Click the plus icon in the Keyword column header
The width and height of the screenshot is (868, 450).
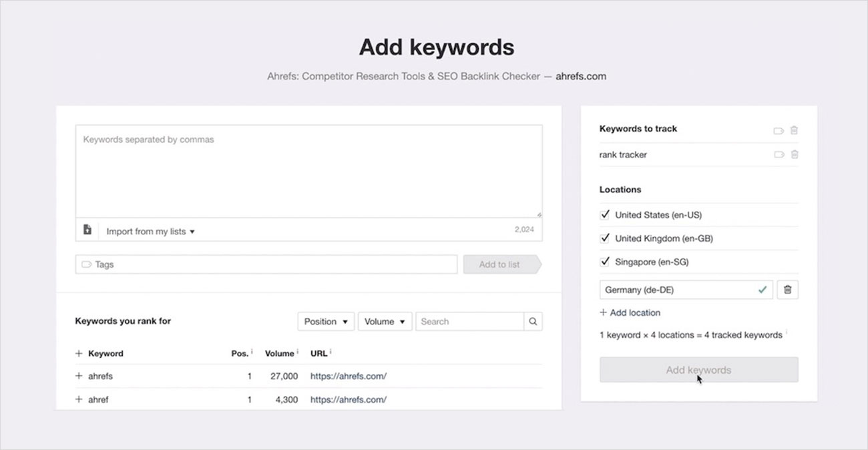click(x=79, y=354)
